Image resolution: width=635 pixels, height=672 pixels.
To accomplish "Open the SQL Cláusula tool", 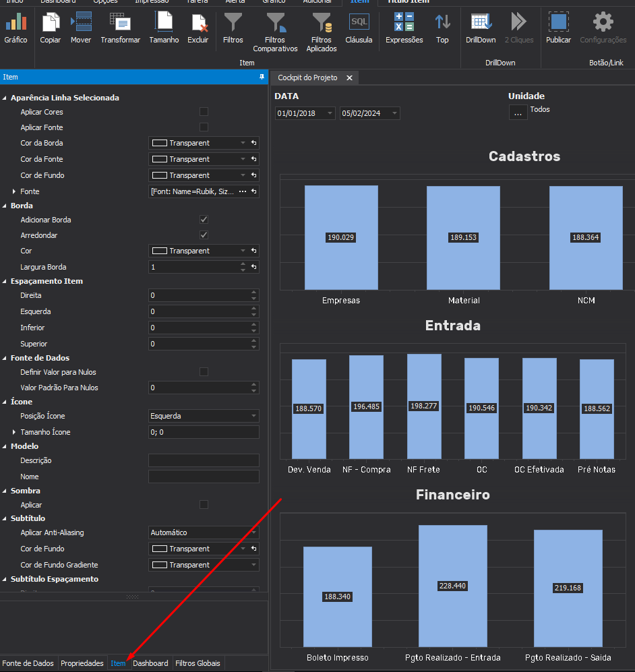I will [x=359, y=28].
